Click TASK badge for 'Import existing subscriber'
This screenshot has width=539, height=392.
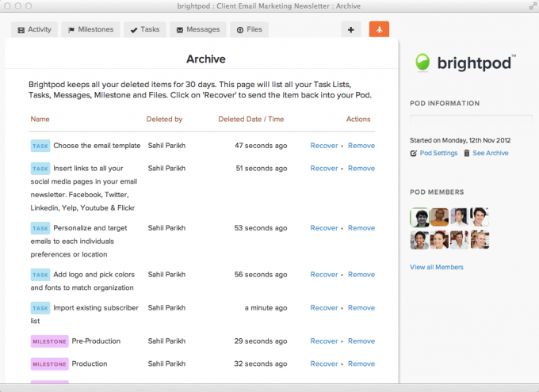click(40, 308)
